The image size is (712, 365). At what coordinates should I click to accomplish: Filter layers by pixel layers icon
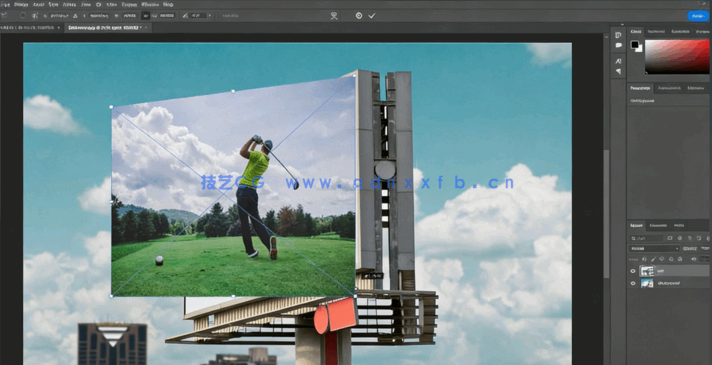670,238
